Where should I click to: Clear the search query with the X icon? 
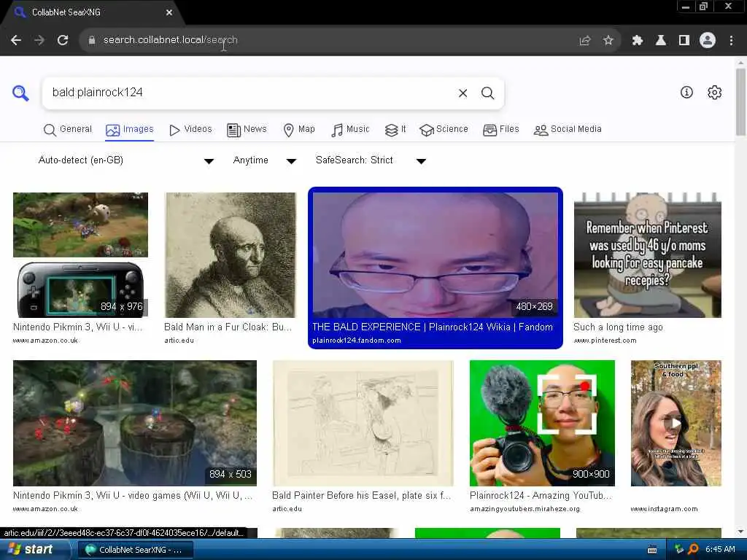[x=462, y=93]
